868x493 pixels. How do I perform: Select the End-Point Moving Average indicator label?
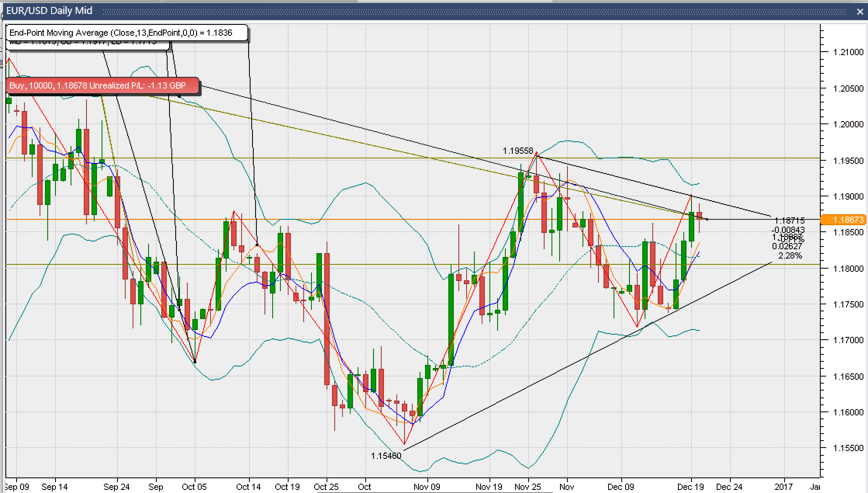click(128, 33)
